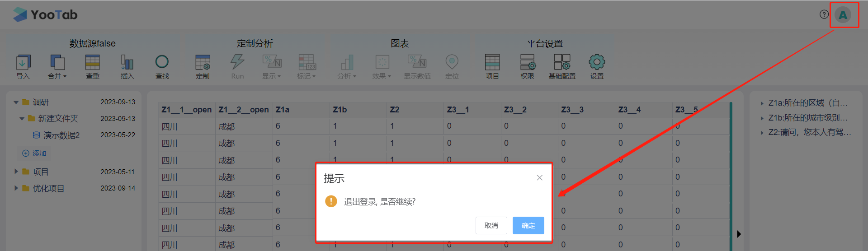This screenshot has width=868, height=251.
Task: Collapse the 新建文件夹 folder
Action: 22,119
